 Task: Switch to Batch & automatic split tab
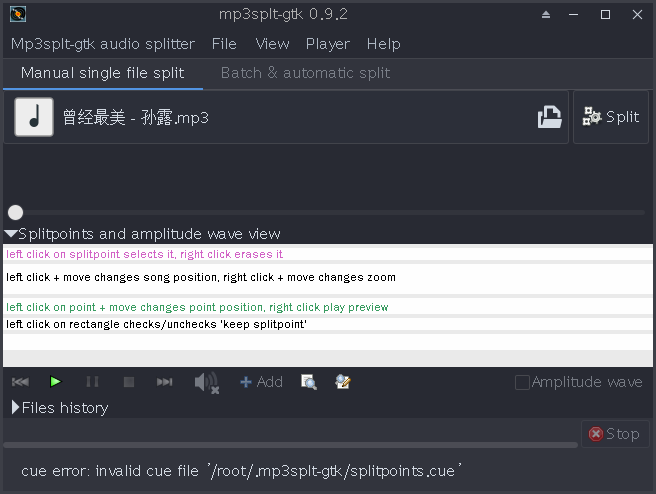305,73
